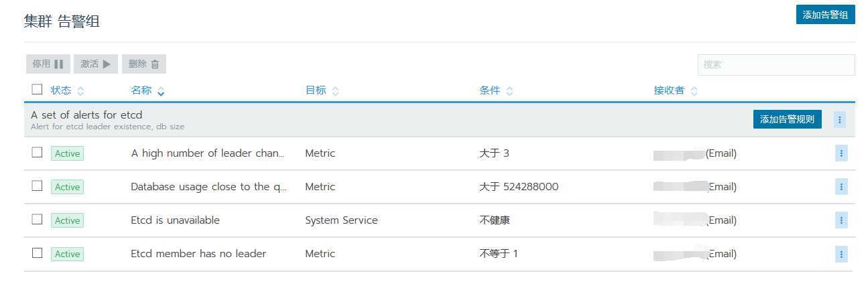Screen dimensions: 868x286
Task: Open actions menu for Etcd member has no leader
Action: tap(841, 254)
